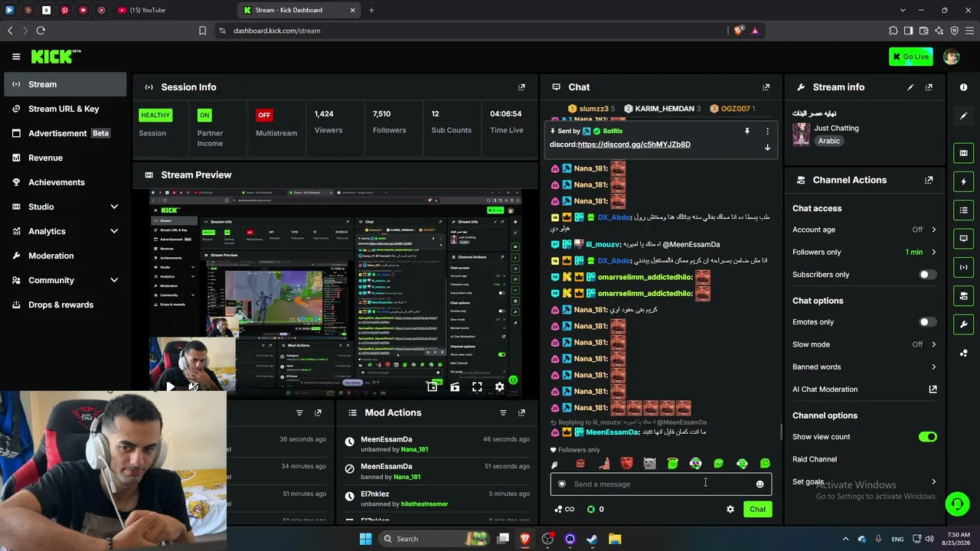Expand the Community sidebar section
The height and width of the screenshot is (551, 980).
pyautogui.click(x=65, y=280)
